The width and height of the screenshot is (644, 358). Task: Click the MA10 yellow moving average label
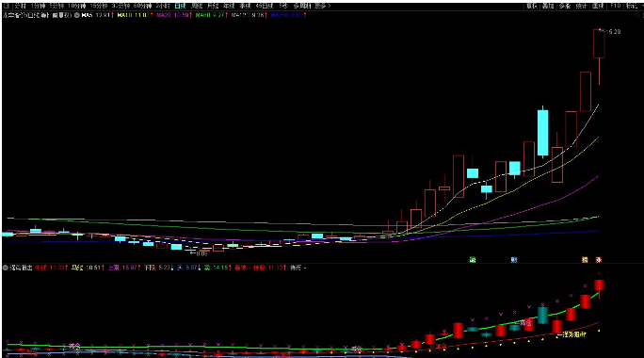click(134, 15)
